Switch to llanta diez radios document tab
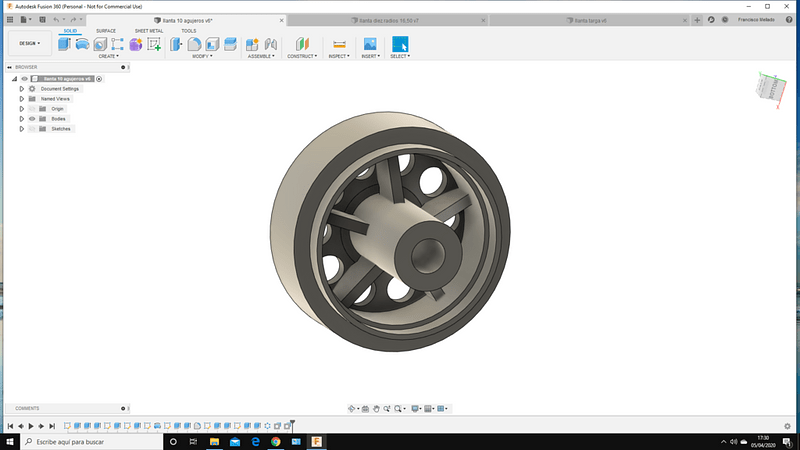Viewport: 800px width, 450px height. [388, 20]
